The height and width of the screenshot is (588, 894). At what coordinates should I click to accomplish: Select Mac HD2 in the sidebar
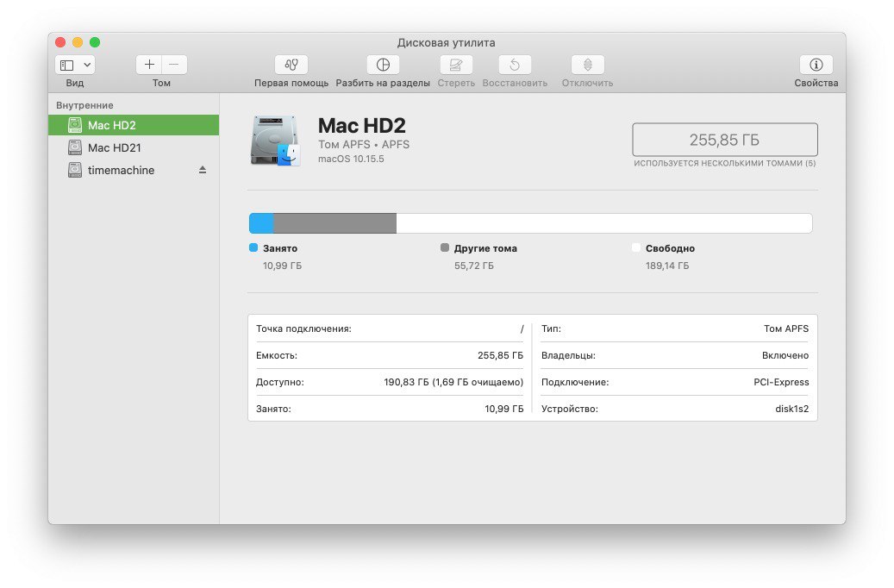(x=134, y=125)
